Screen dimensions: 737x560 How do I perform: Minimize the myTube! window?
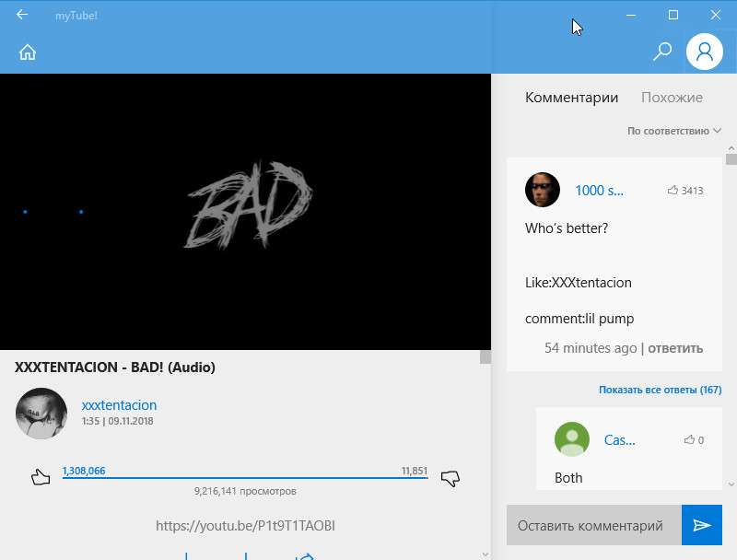tap(631, 15)
